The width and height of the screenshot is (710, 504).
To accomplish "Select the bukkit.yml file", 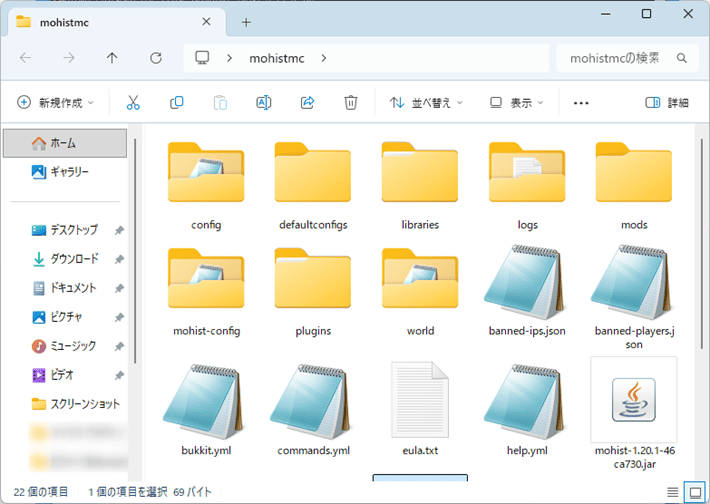I will (206, 409).
